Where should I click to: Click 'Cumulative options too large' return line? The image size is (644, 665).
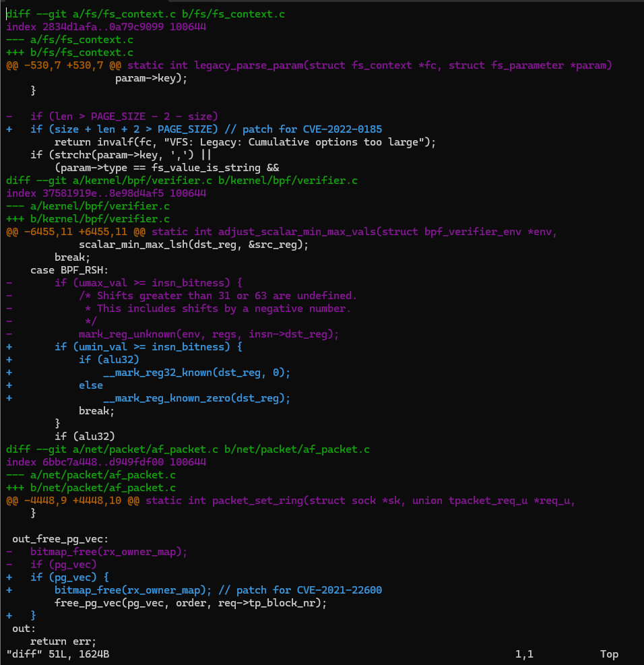245,142
